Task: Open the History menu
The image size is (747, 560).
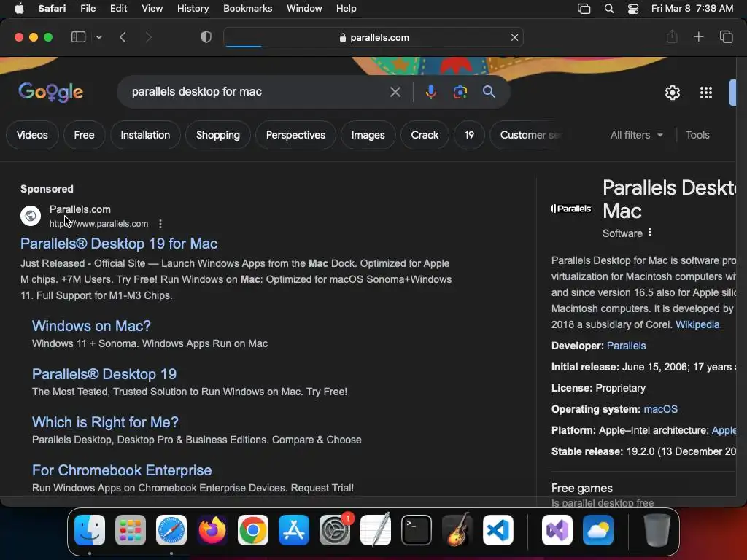Action: 193,8
